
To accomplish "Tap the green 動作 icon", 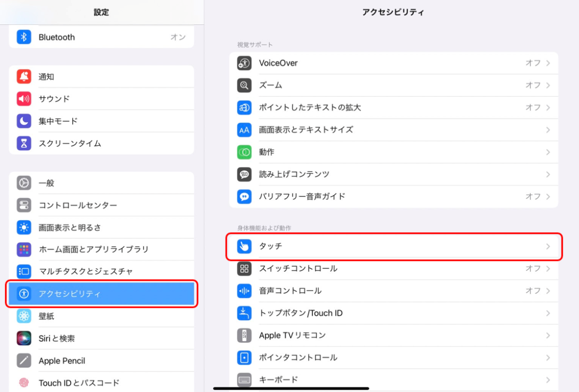I will coord(244,152).
